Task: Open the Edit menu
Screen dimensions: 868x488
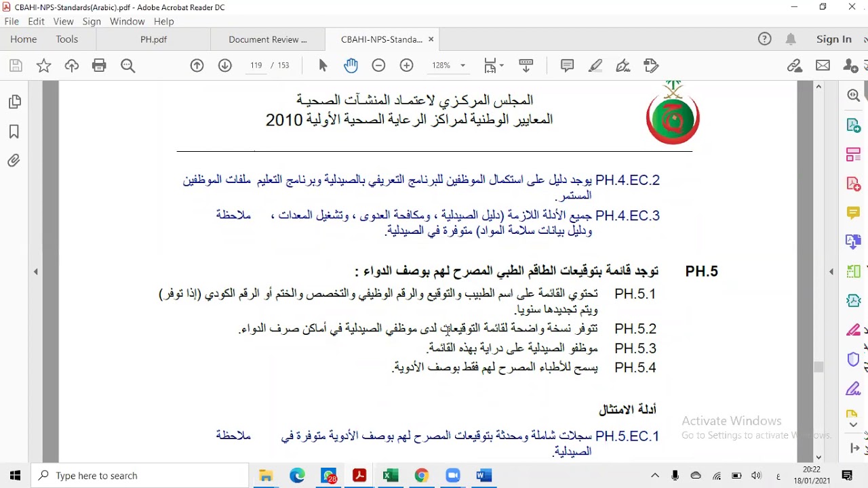Action: click(36, 22)
